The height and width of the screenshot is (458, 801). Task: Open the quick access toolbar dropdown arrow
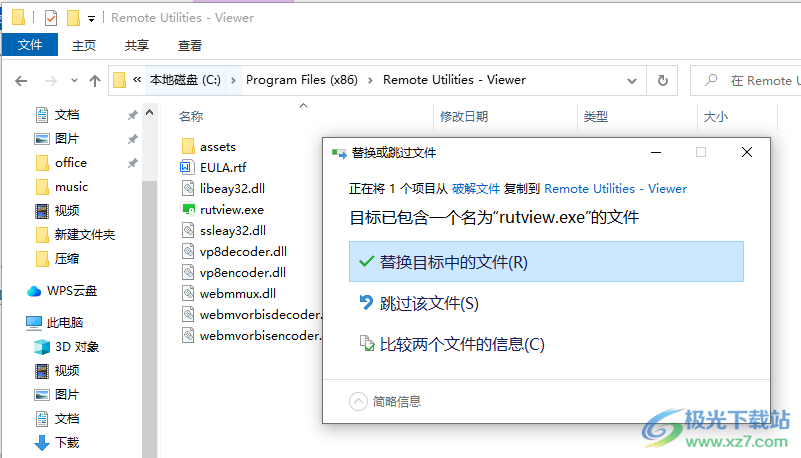point(91,19)
